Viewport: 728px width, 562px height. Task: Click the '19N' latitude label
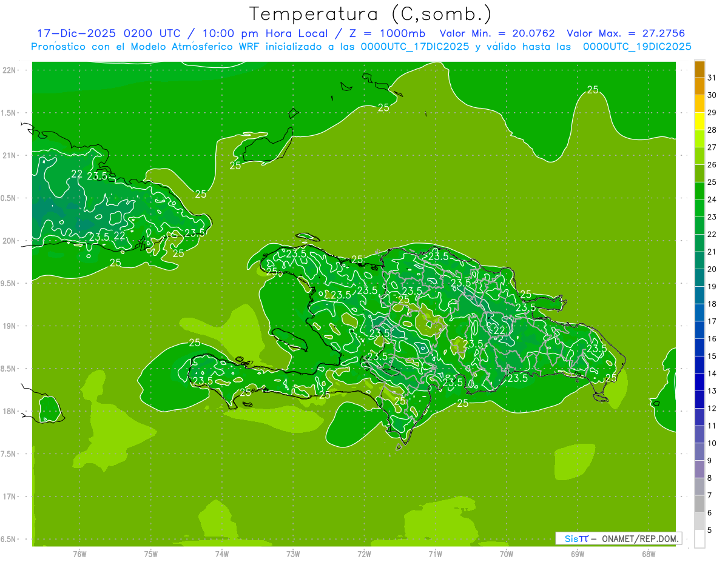[9, 326]
